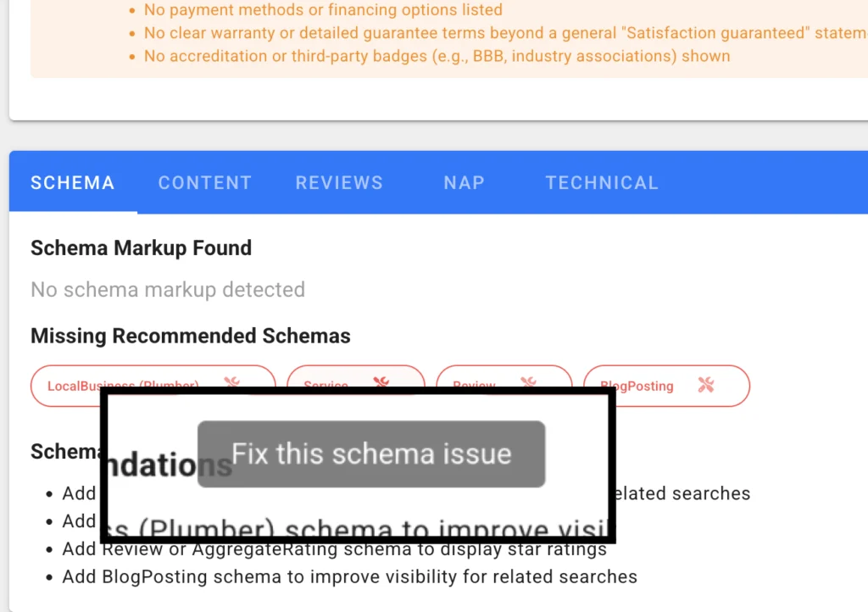Open the TECHNICAL tab
The image size is (868, 612).
tap(602, 182)
